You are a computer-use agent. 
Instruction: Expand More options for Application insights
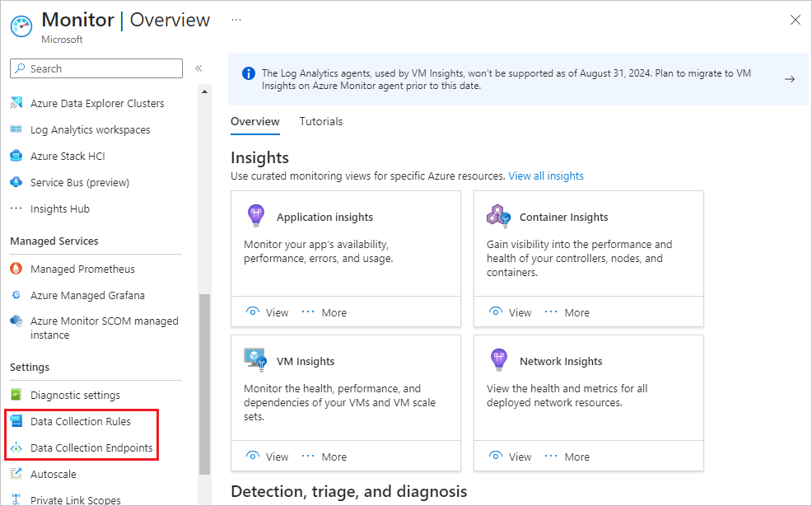click(324, 312)
